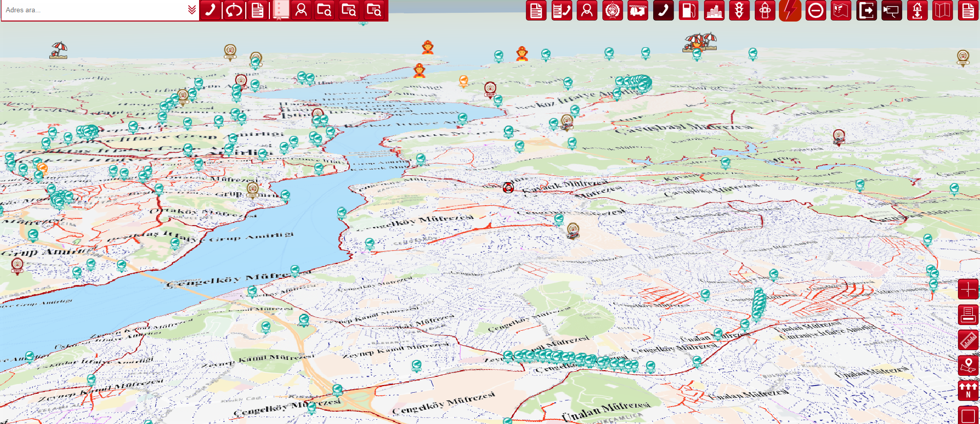Select the ruler measurement tool
The image size is (980, 424).
tap(968, 340)
